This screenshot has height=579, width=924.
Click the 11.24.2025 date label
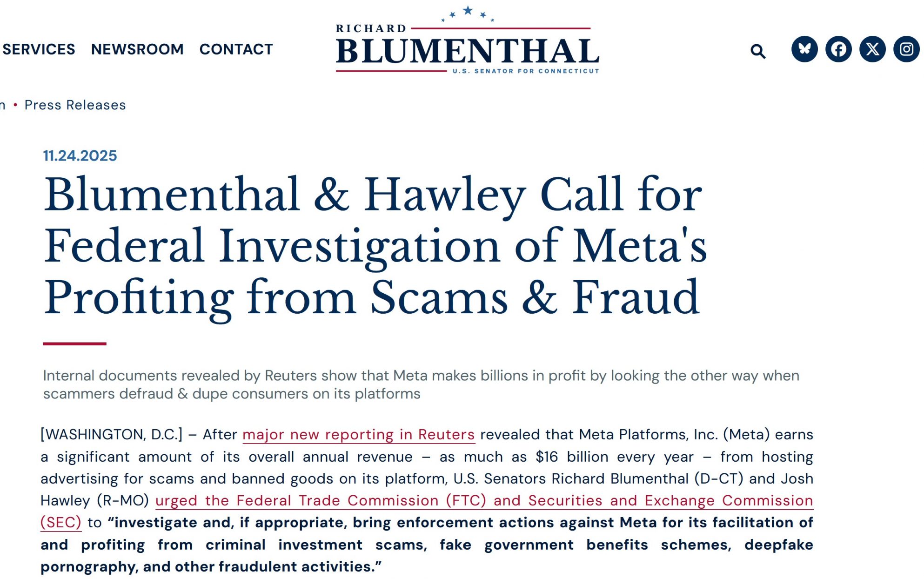pyautogui.click(x=80, y=156)
